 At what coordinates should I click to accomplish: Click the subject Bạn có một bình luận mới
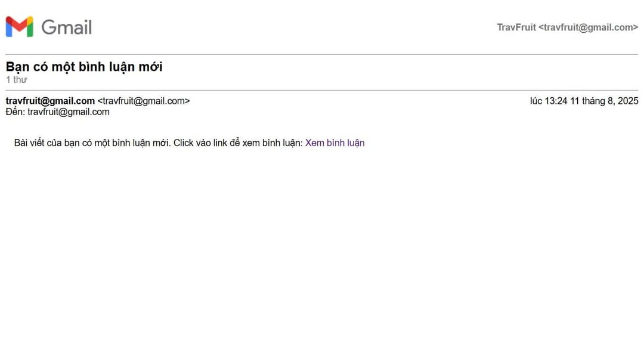(x=83, y=66)
